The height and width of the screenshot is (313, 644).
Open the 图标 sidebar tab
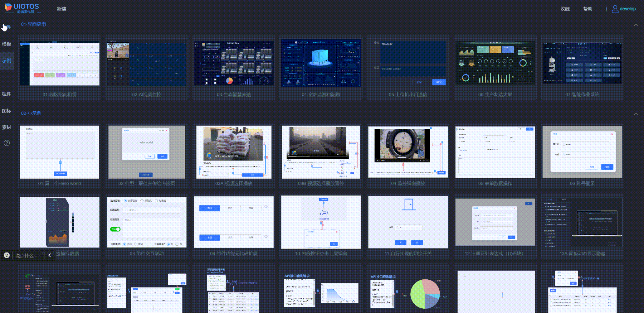click(x=7, y=111)
